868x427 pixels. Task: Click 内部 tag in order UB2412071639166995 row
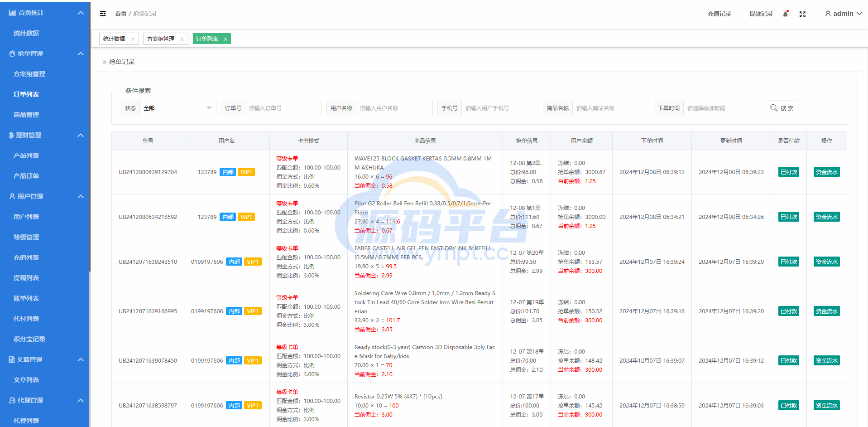[x=235, y=311]
